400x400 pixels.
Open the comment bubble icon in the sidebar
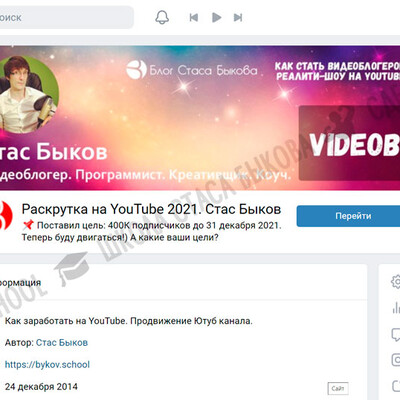pos(396,334)
